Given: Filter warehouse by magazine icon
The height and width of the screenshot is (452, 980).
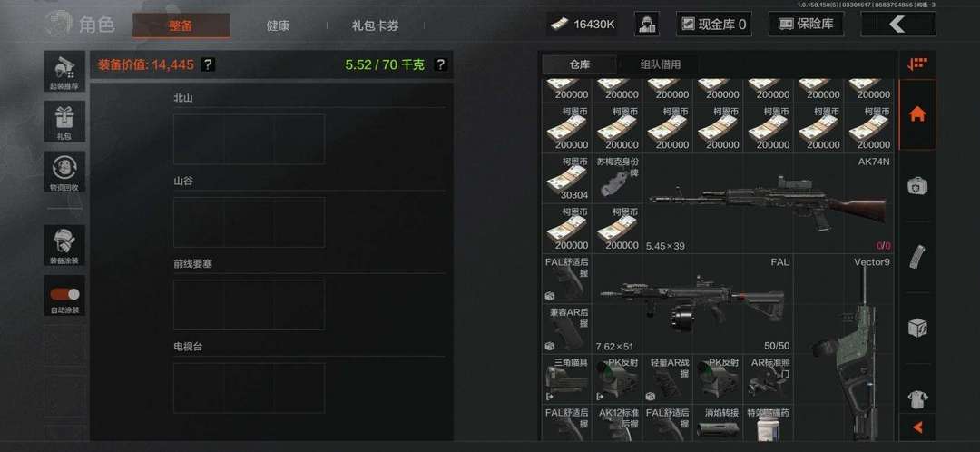Looking at the screenshot, I should coord(916,256).
